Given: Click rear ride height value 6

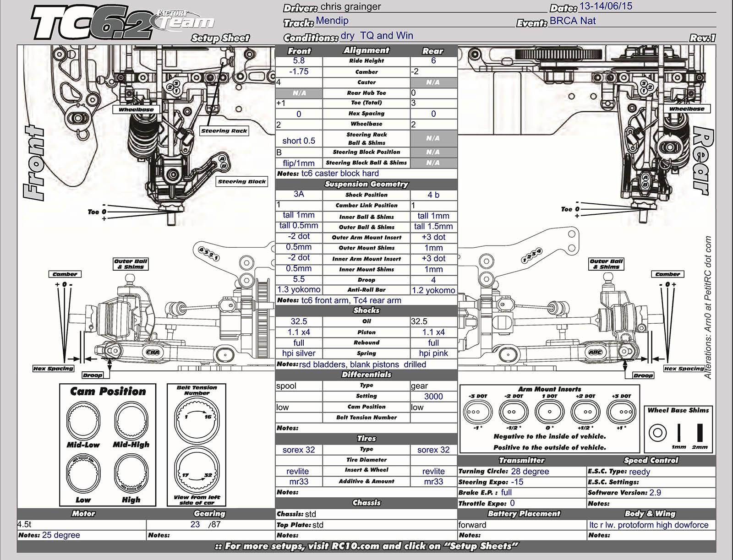Looking at the screenshot, I should coord(433,61).
